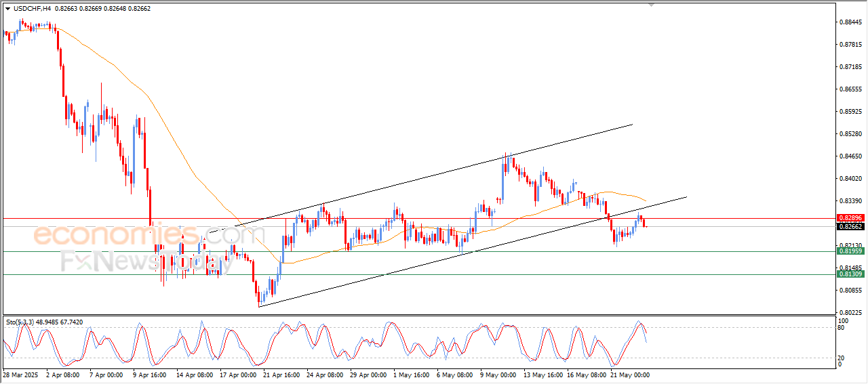The height and width of the screenshot is (384, 868).
Task: Click the 7 Apr 00:00 date label
Action: (x=106, y=375)
